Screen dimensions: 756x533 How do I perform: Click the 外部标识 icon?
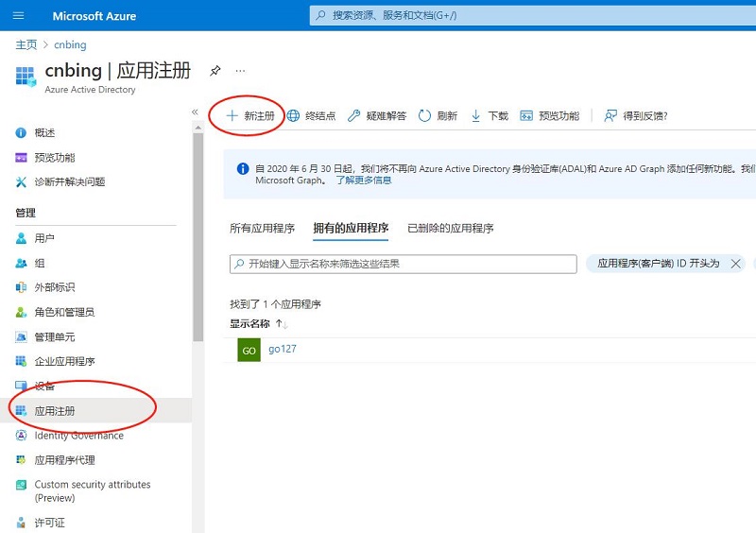pyautogui.click(x=21, y=287)
